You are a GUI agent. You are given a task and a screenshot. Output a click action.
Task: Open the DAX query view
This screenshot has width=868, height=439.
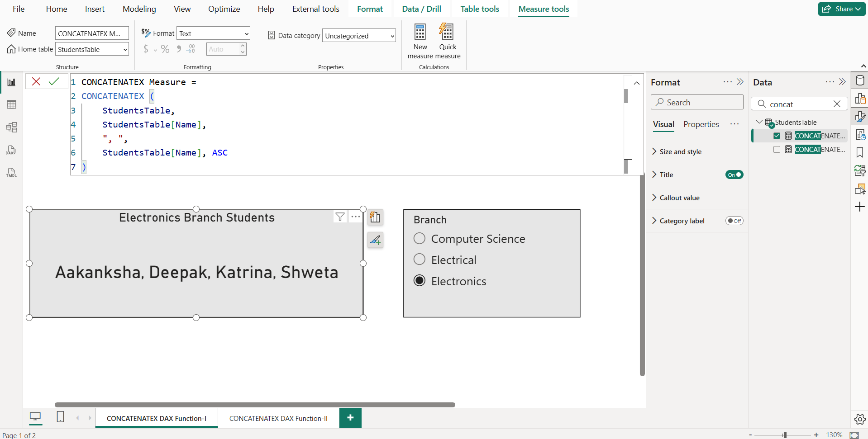(x=11, y=150)
